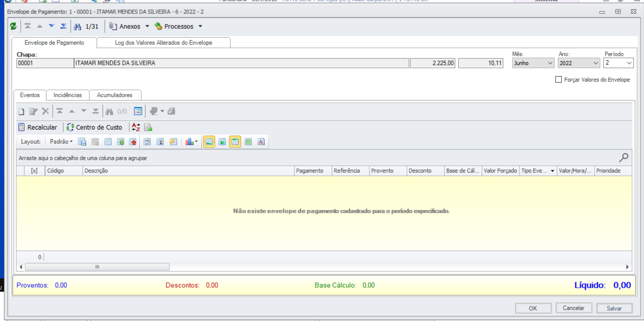The width and height of the screenshot is (644, 321).
Task: Click the lightning bolt grid icon
Action: point(173,142)
